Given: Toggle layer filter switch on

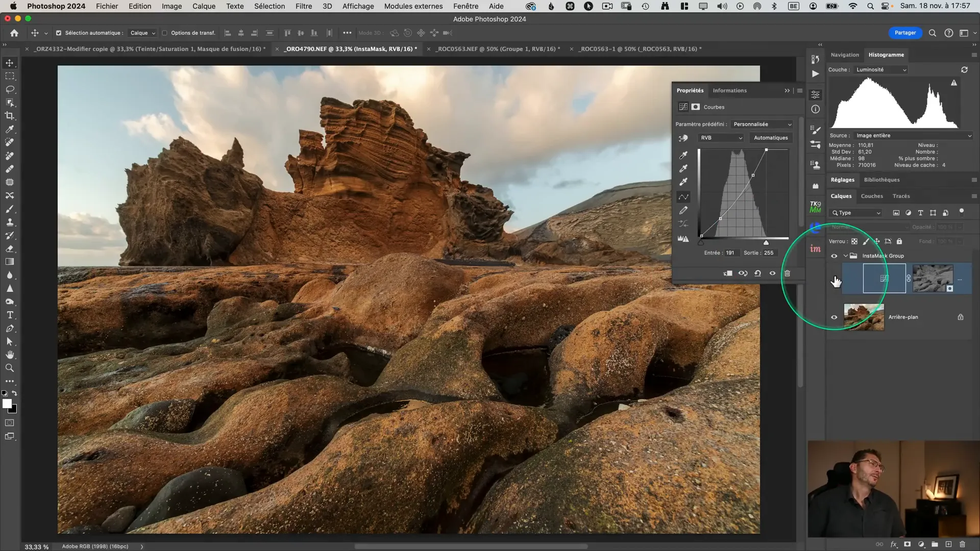Looking at the screenshot, I should (962, 212).
